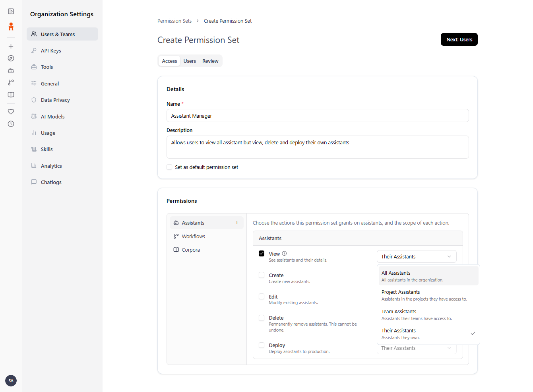Open Tools settings

[x=62, y=67]
